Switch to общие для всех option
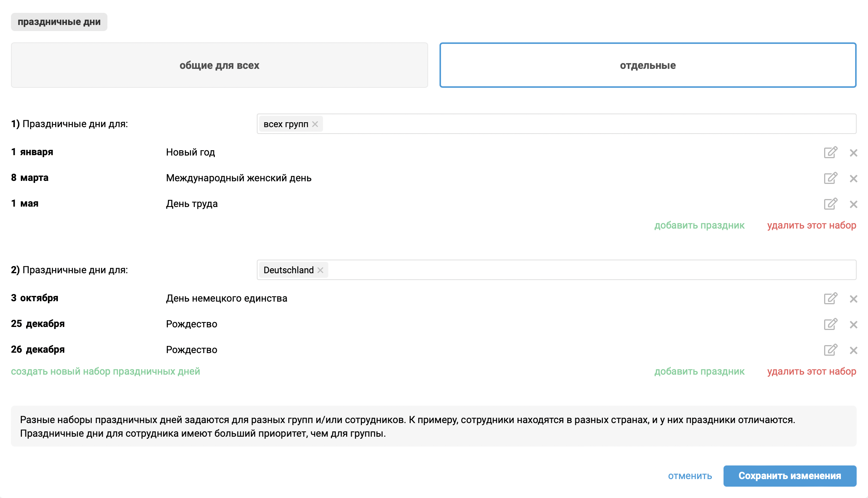Viewport: 868px width, 498px height. point(219,65)
